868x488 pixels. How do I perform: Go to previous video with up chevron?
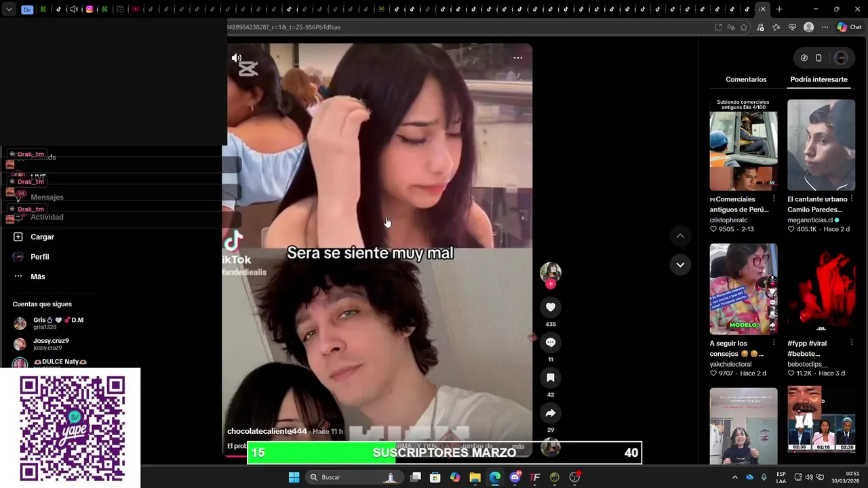(x=680, y=236)
